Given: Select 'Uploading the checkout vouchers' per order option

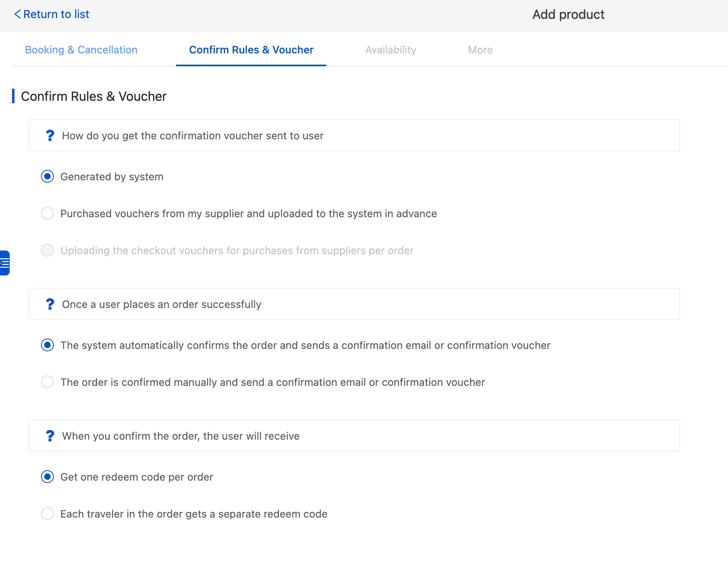Looking at the screenshot, I should 47,251.
